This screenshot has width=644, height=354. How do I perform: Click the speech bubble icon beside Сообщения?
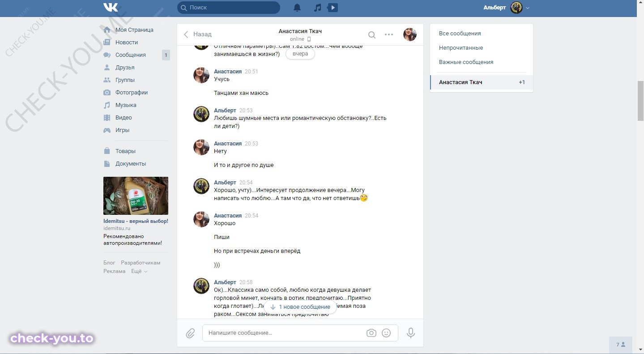point(107,55)
